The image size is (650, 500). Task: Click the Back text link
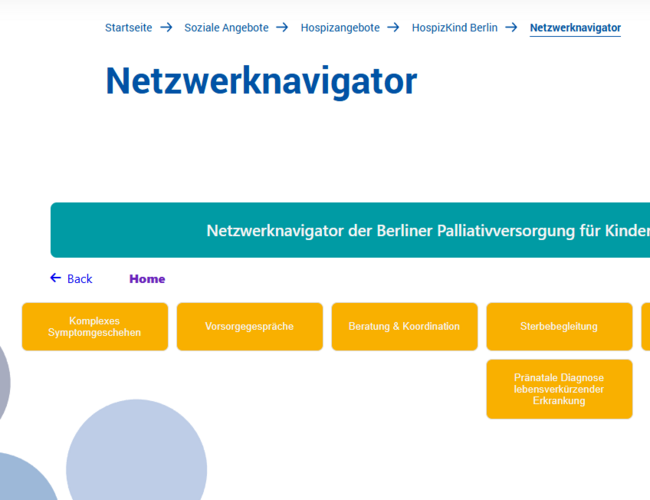coord(80,279)
